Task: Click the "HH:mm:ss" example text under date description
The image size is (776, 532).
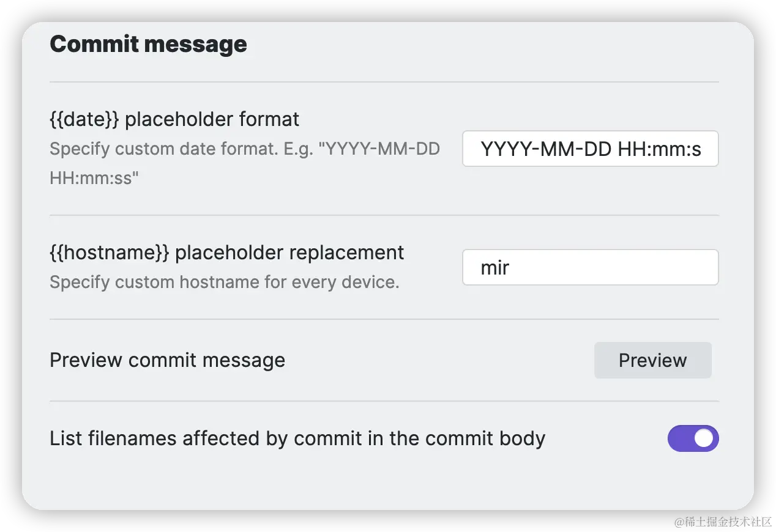Action: pos(94,179)
